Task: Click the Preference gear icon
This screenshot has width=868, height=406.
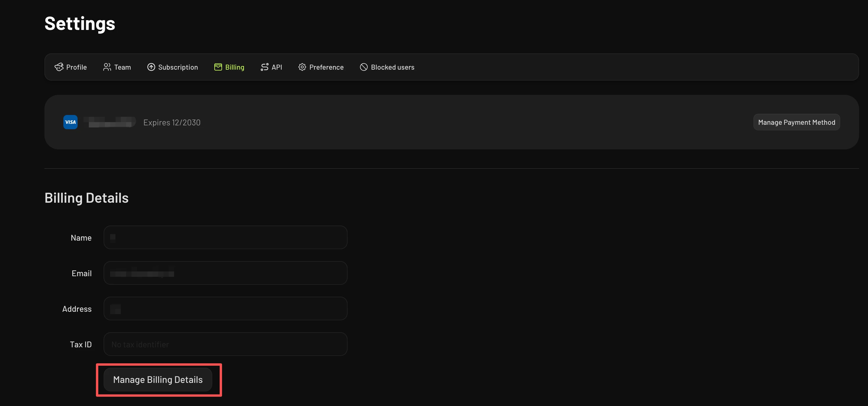Action: tap(302, 67)
